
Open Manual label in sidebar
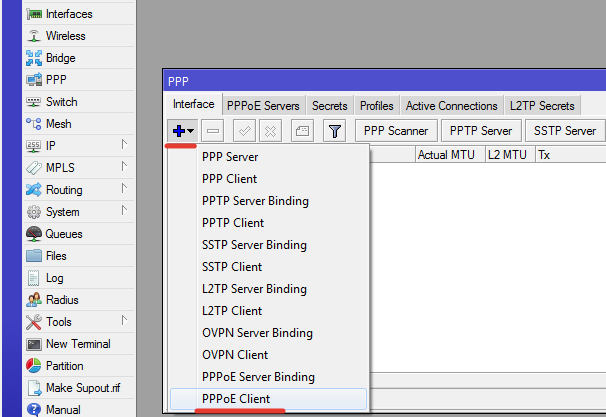(x=63, y=410)
